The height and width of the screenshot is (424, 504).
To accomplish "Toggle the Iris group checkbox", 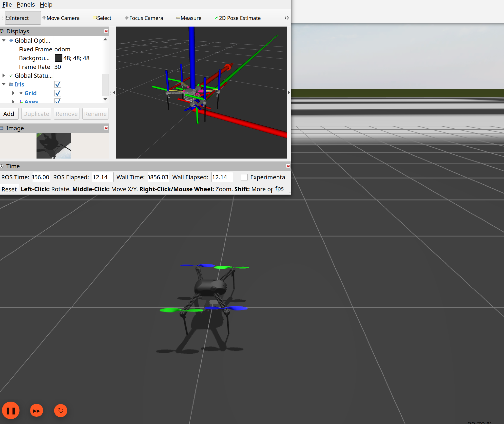I will tap(58, 84).
